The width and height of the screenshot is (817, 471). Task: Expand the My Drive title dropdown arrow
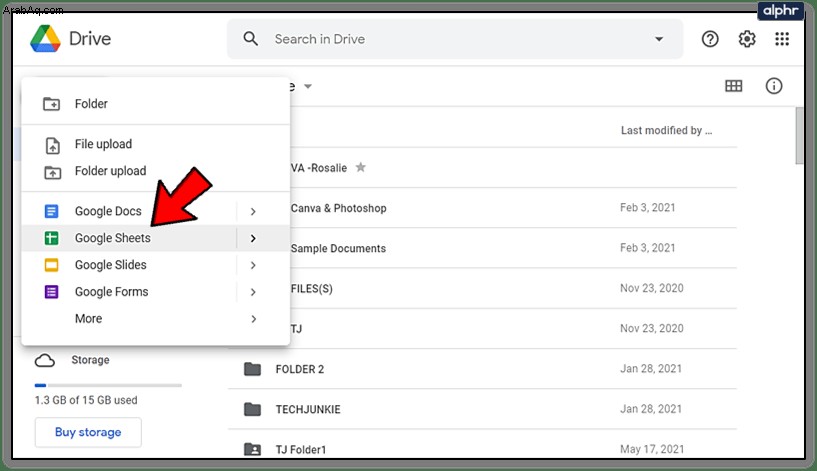(308, 86)
